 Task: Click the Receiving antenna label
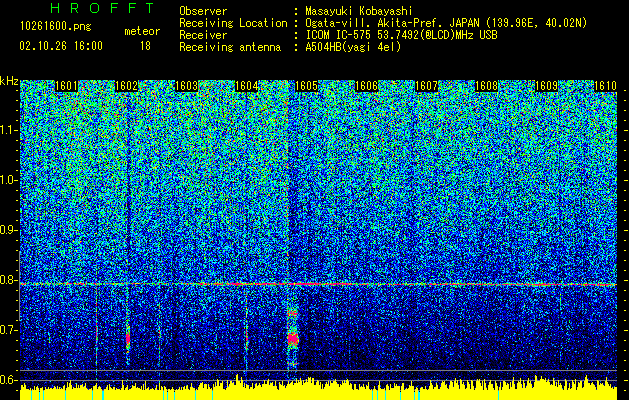point(230,47)
